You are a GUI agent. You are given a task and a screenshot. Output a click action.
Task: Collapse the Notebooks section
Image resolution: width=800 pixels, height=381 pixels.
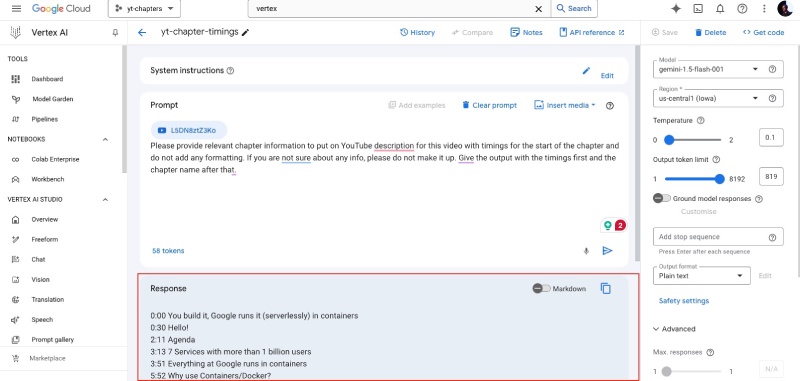point(106,139)
